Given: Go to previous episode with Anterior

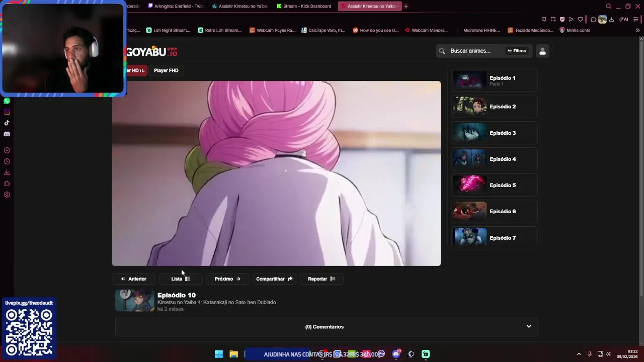Looking at the screenshot, I should (134, 279).
